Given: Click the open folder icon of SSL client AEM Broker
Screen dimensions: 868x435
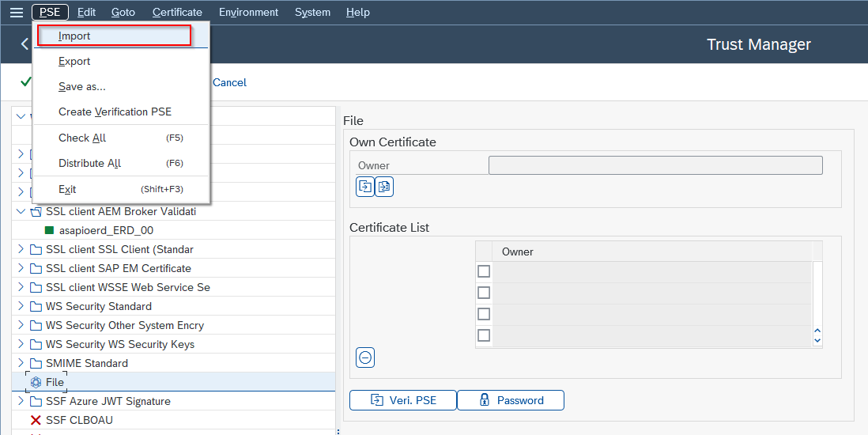Looking at the screenshot, I should (36, 212).
